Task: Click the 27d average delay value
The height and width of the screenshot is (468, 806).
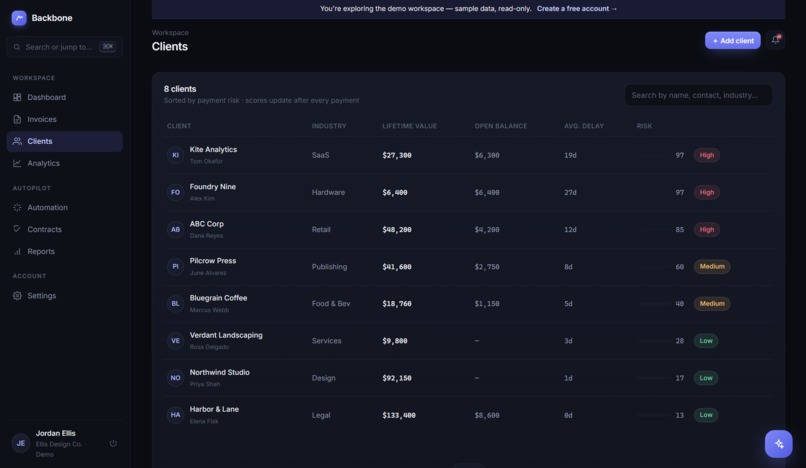Action: click(x=570, y=192)
